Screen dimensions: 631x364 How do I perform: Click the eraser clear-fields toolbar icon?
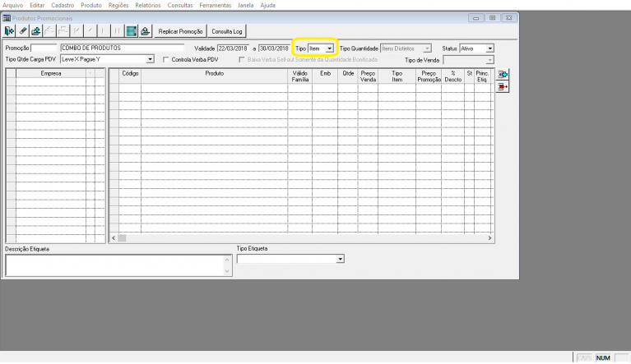pyautogui.click(x=23, y=31)
